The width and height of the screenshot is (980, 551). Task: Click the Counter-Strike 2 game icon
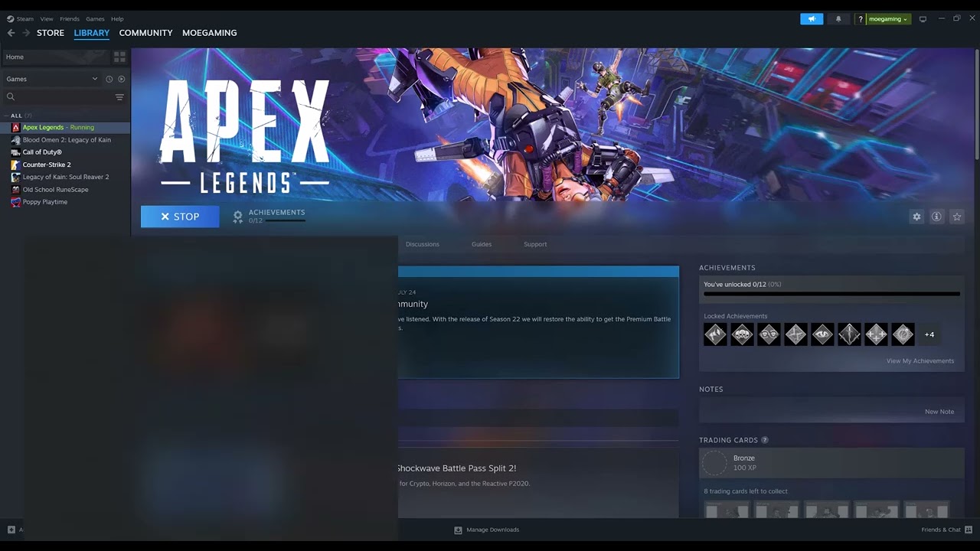[15, 165]
